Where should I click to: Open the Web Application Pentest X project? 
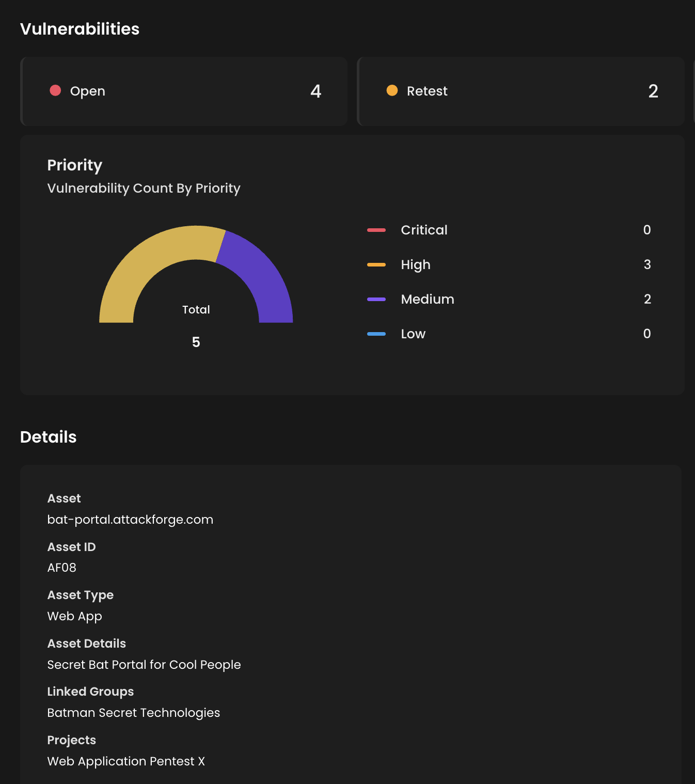pyautogui.click(x=126, y=761)
